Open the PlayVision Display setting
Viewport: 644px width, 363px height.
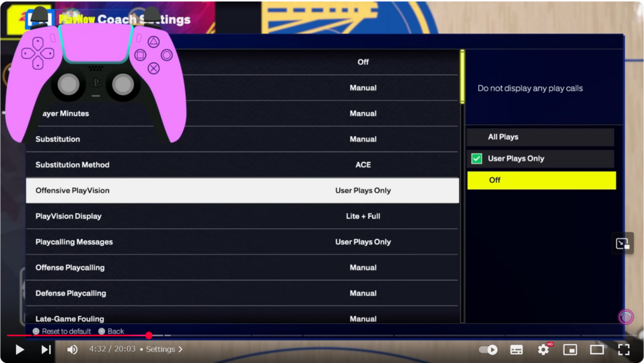click(242, 216)
